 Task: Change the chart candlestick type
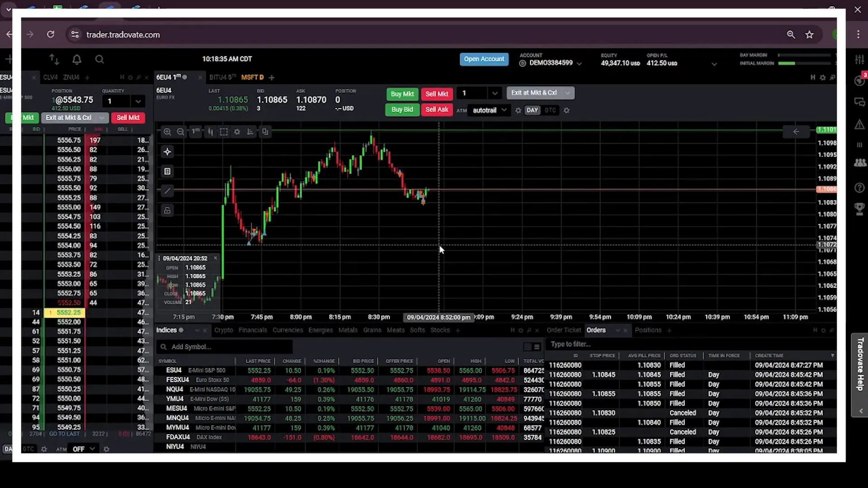click(210, 132)
